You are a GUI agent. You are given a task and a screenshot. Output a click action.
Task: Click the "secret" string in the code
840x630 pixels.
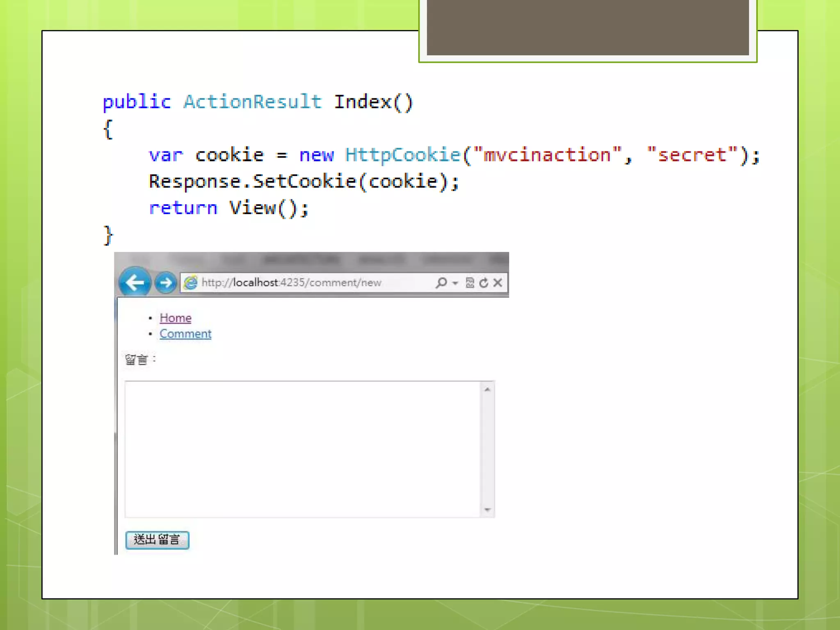point(692,155)
